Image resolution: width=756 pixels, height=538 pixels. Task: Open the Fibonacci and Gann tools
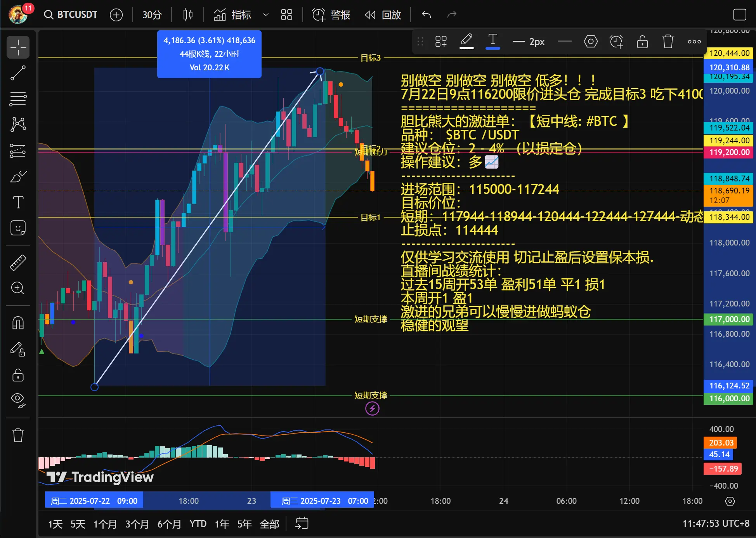click(x=18, y=99)
